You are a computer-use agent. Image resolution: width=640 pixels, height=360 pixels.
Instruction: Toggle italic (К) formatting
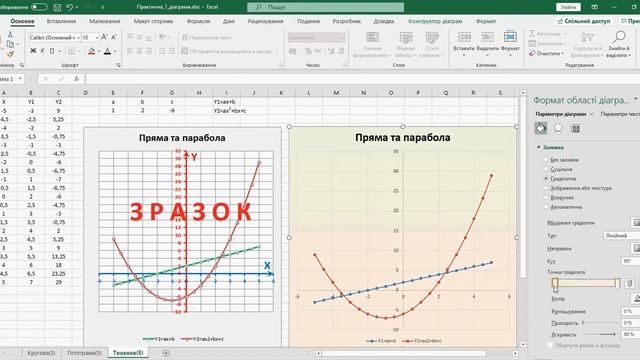point(42,51)
